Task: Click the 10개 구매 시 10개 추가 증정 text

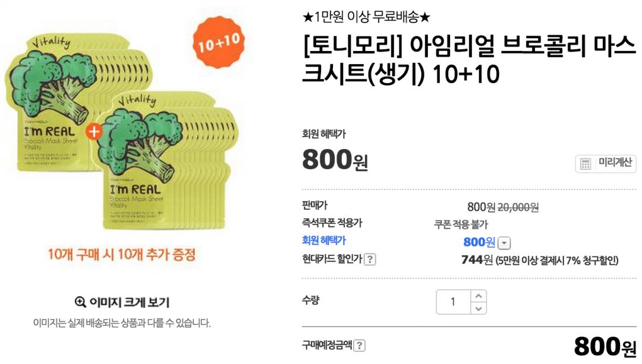Action: (x=122, y=255)
